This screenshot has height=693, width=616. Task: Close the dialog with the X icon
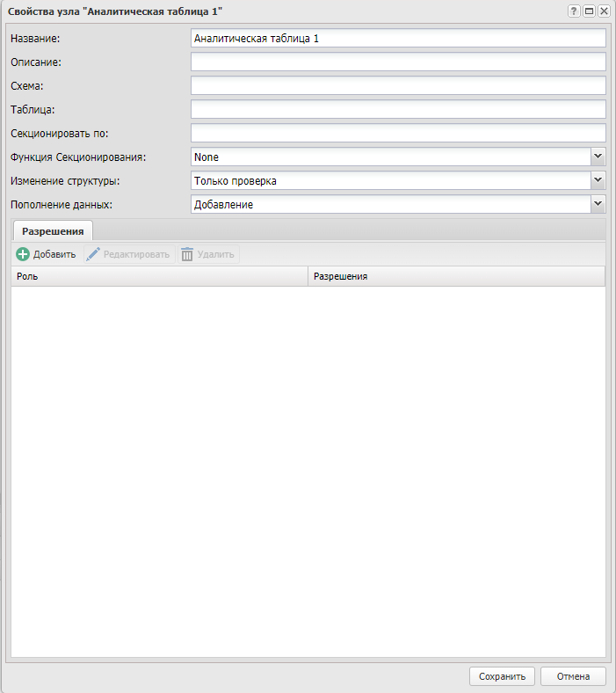click(x=604, y=11)
